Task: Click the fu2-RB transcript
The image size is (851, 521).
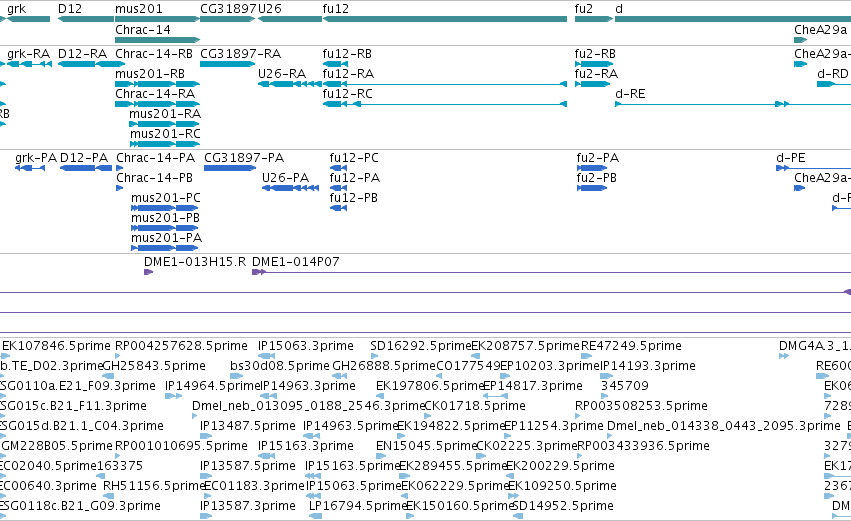Action: click(594, 64)
